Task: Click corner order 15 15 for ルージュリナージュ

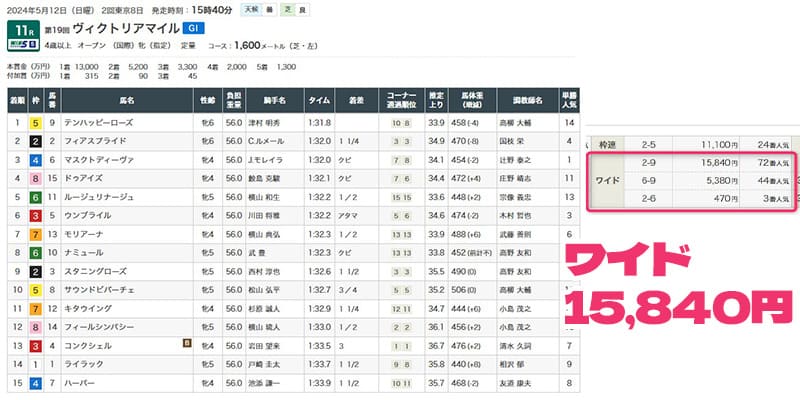Action: (x=401, y=197)
